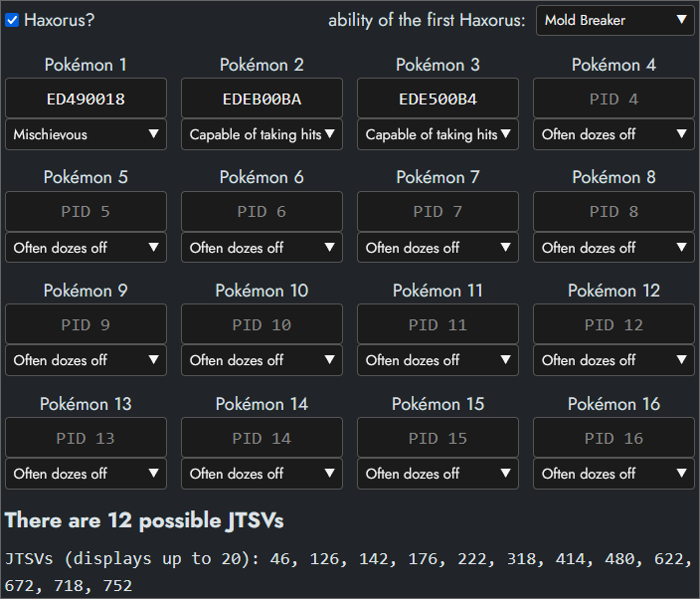Image resolution: width=700 pixels, height=599 pixels.
Task: Focus the PID 4 input field
Action: [613, 99]
